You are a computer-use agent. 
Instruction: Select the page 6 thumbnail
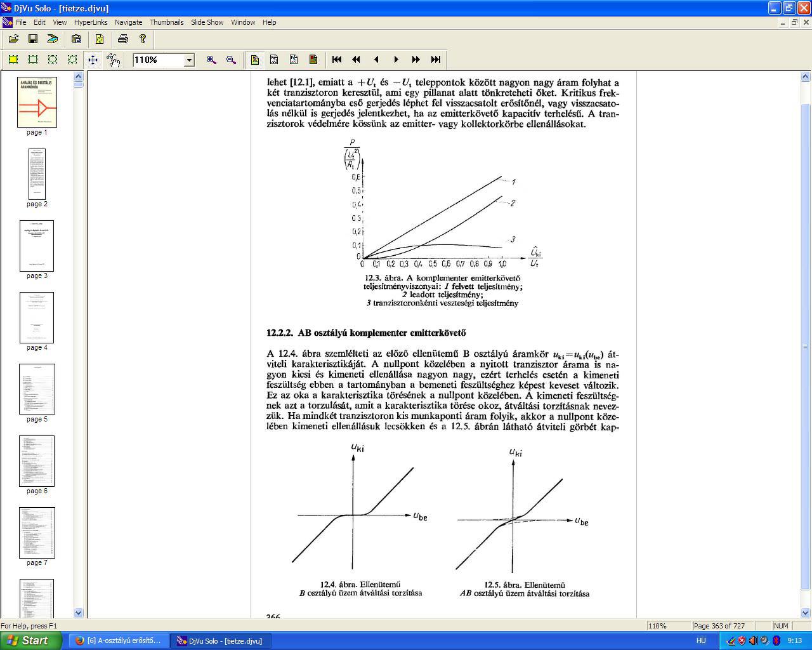pos(37,461)
